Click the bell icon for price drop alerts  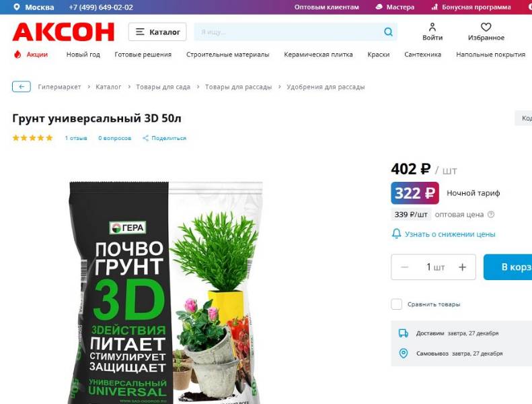[396, 234]
